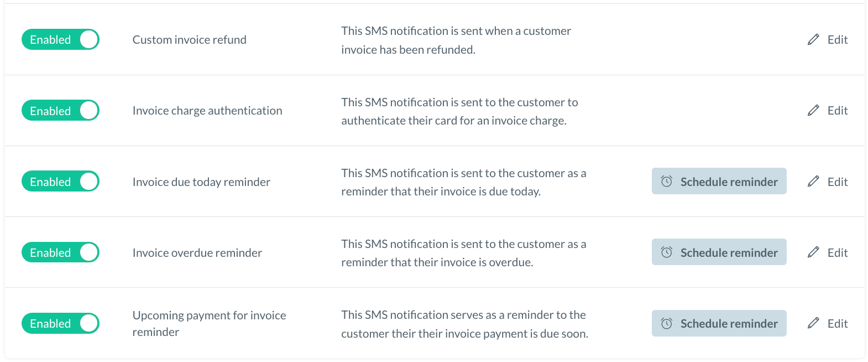Click pencil icon for Upcoming payment reminder
This screenshot has height=362, width=868.
pos(813,323)
